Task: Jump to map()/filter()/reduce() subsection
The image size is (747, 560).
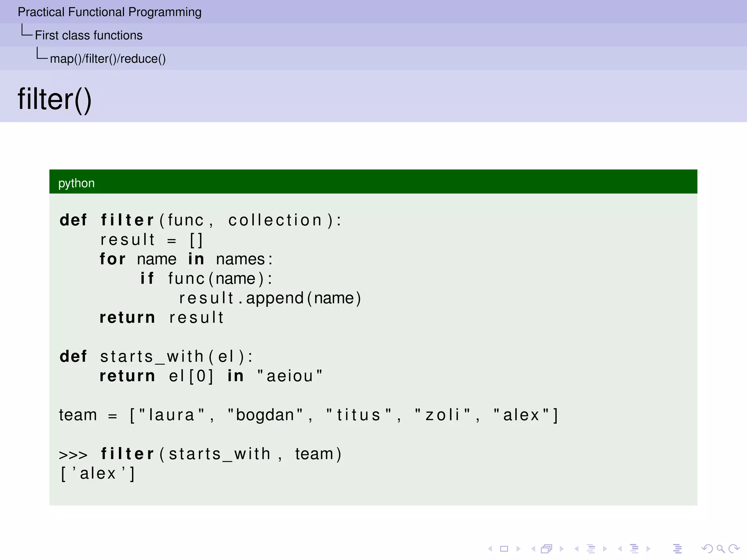Action: pos(108,59)
